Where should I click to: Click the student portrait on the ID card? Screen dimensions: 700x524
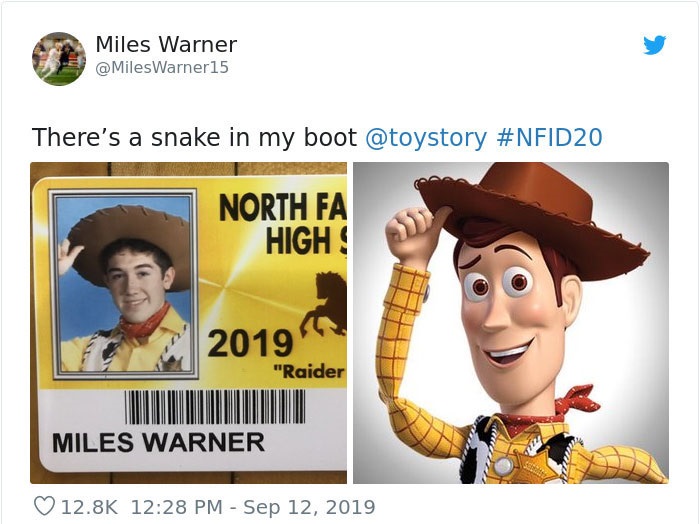point(124,284)
